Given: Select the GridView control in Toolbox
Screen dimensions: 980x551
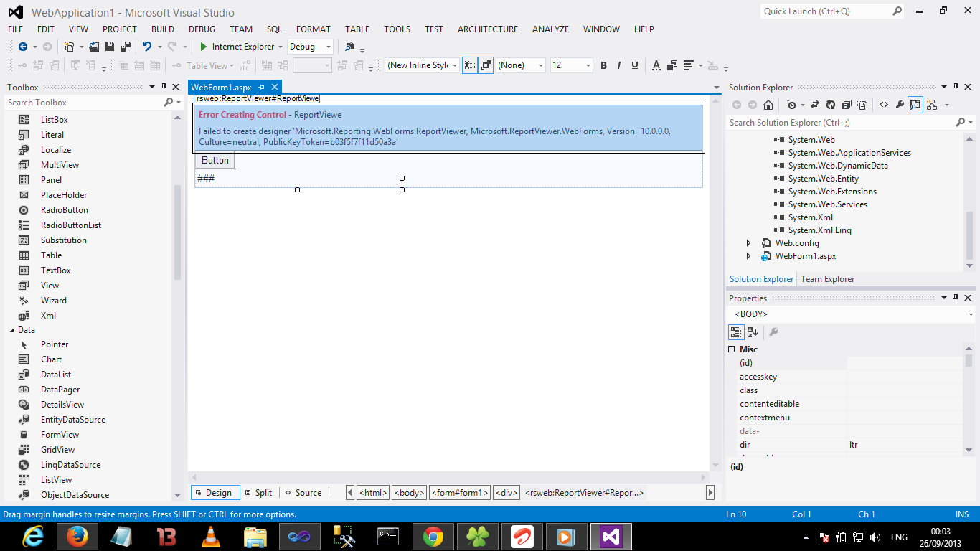Looking at the screenshot, I should tap(57, 450).
